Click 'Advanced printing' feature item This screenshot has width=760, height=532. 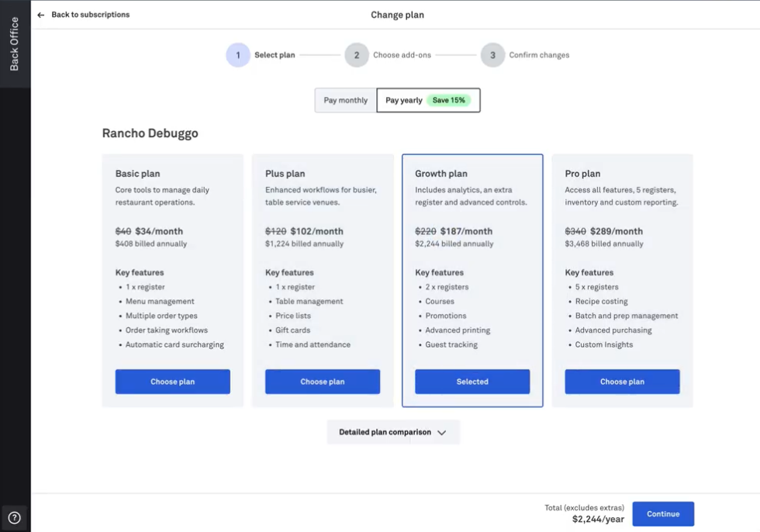[x=458, y=330]
